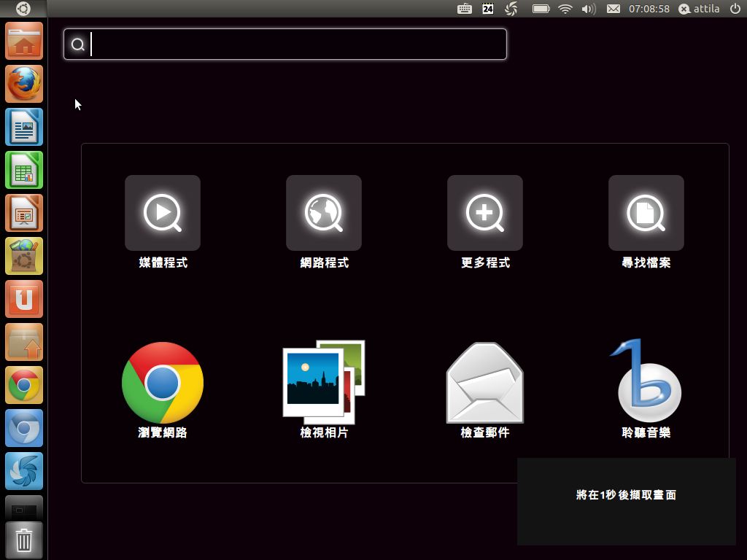
Task: Open Ubuntu One launcher icon
Action: [x=24, y=299]
